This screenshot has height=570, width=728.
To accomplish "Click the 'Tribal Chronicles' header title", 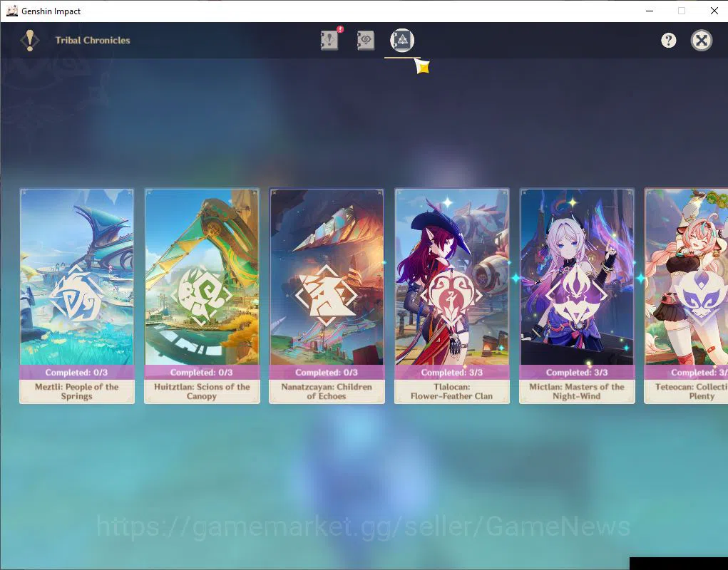I will 93,41.
